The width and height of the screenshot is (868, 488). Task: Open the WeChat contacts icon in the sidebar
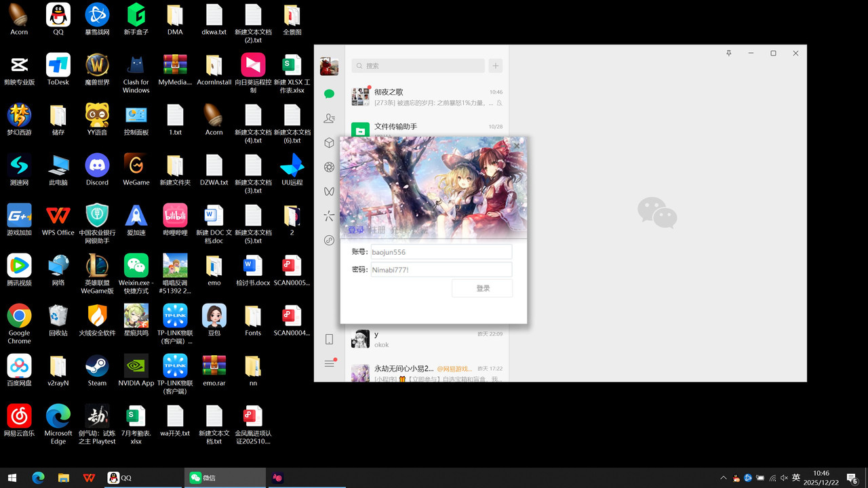[329, 119]
